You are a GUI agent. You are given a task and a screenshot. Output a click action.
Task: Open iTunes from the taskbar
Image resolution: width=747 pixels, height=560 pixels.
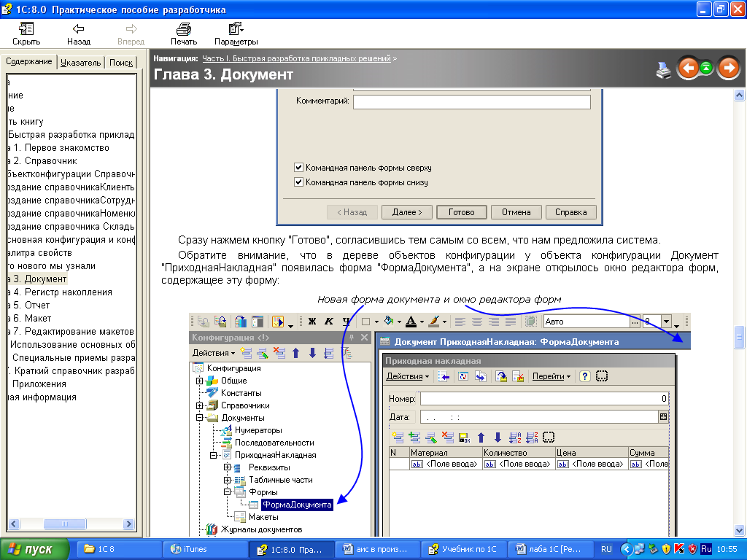pos(195,549)
